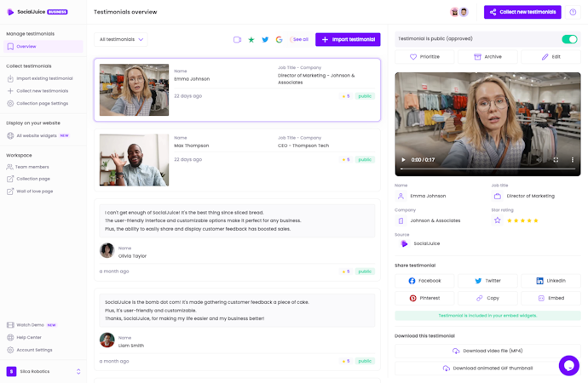Filter by Google source icon
The image size is (588, 383).
(279, 39)
